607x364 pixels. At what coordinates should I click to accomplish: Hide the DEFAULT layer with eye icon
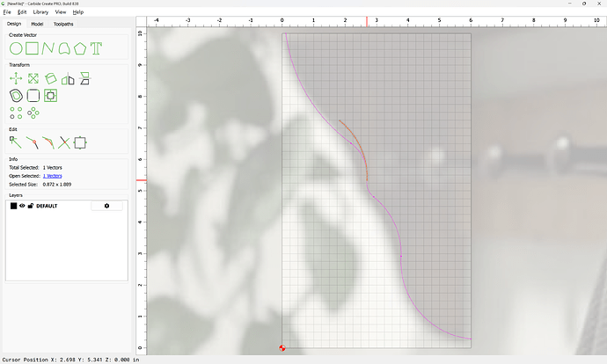[x=22, y=206]
